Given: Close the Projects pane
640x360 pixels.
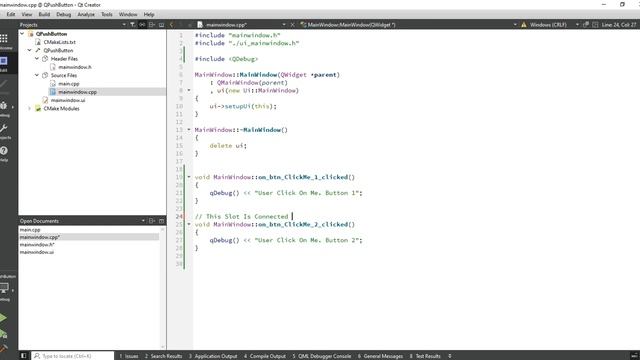Looking at the screenshot, I should coord(162,25).
